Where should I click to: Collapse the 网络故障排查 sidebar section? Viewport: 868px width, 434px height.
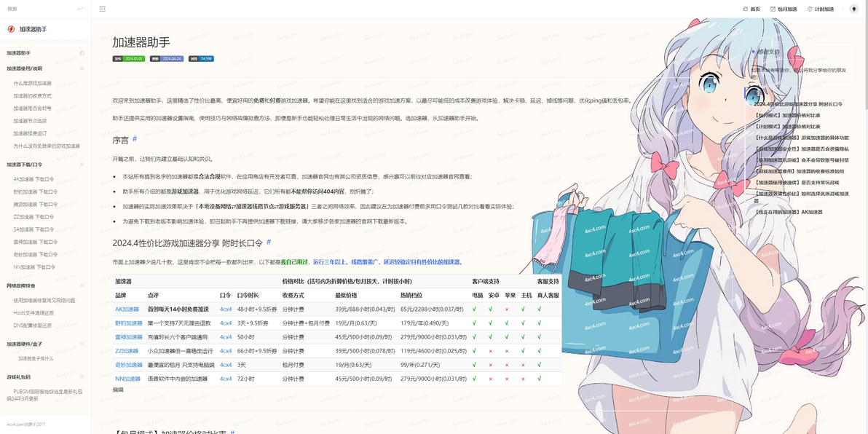pyautogui.click(x=82, y=285)
